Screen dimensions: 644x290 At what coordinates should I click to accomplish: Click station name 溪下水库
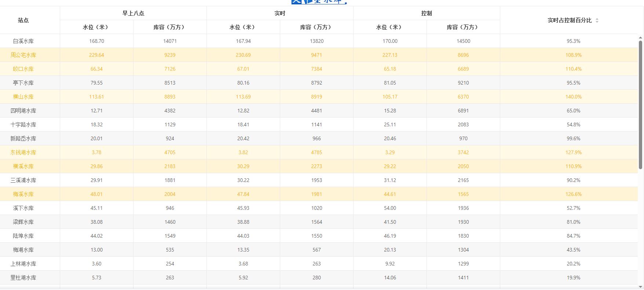click(23, 208)
